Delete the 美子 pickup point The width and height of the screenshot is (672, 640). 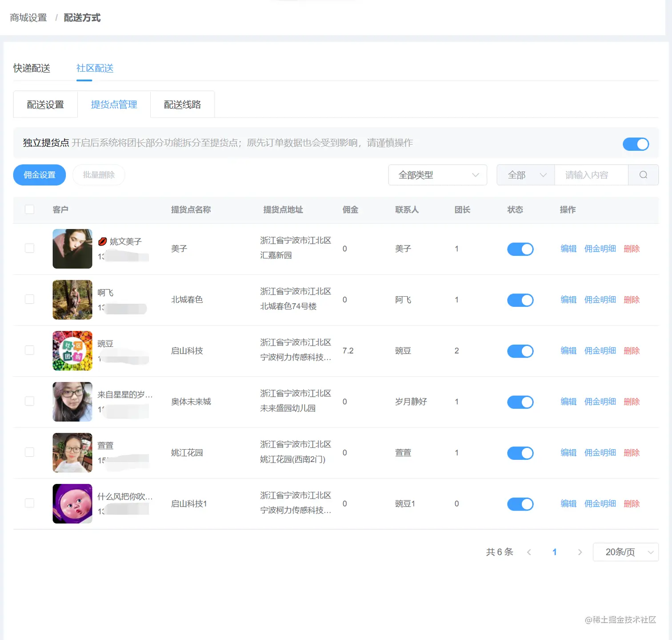tap(632, 249)
